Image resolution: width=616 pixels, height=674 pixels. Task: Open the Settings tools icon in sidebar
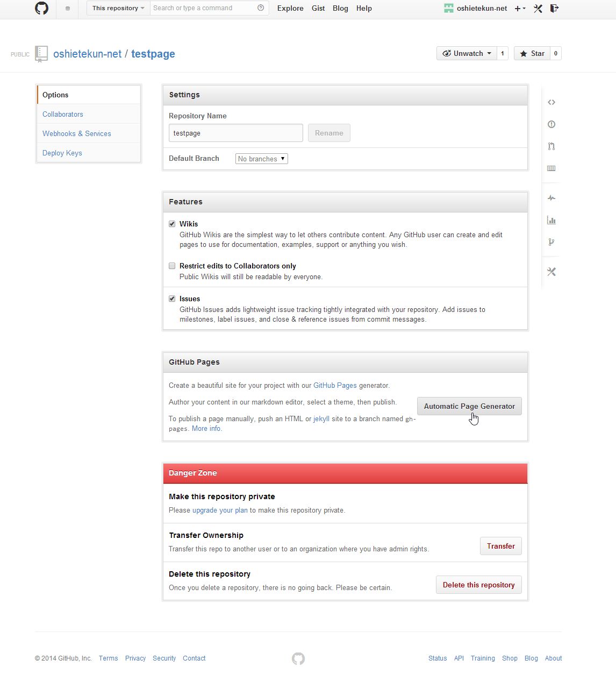[x=551, y=272]
